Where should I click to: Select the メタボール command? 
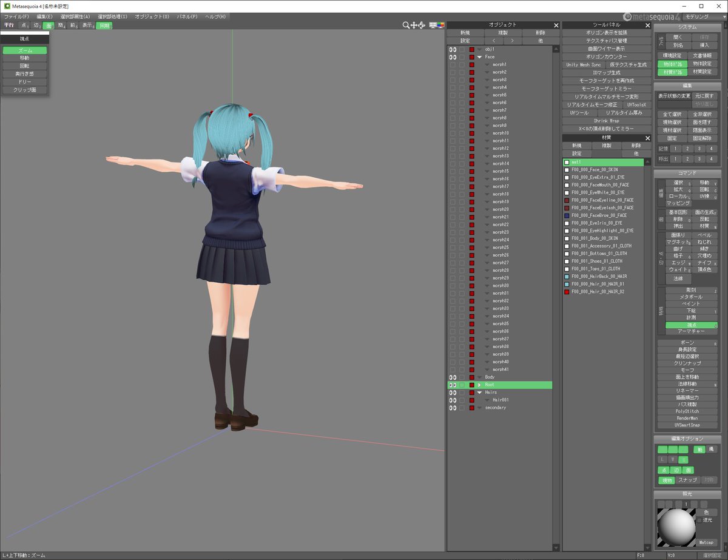pos(692,297)
